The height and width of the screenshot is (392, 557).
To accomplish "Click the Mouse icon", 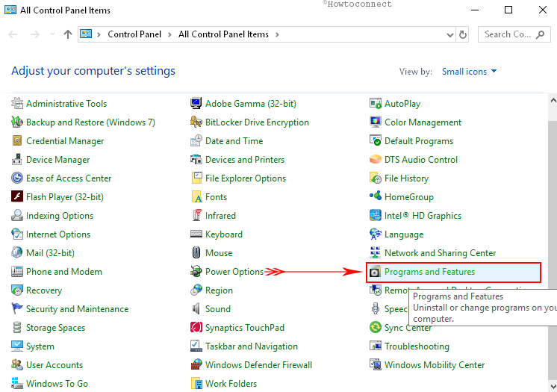I will pos(196,252).
